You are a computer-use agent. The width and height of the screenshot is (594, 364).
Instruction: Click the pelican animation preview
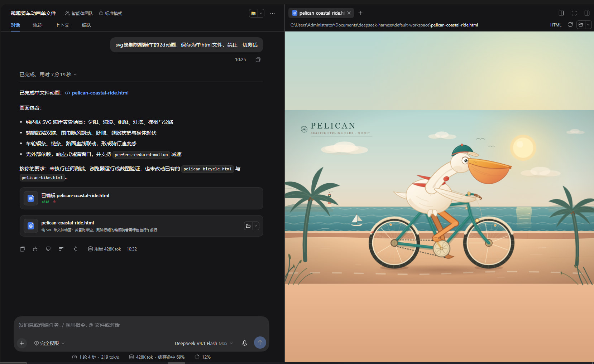point(439,197)
